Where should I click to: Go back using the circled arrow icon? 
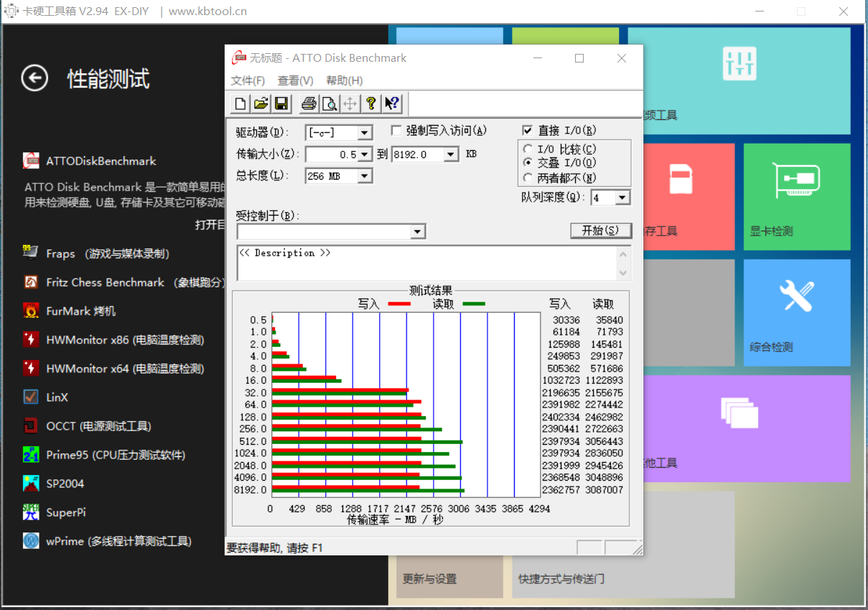pos(34,78)
